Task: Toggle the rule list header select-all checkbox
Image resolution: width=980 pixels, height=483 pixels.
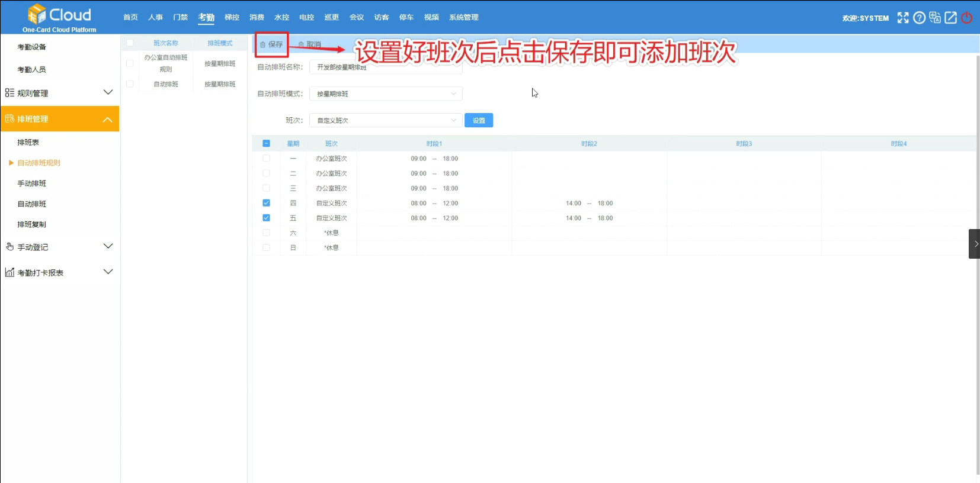Action: pyautogui.click(x=130, y=43)
